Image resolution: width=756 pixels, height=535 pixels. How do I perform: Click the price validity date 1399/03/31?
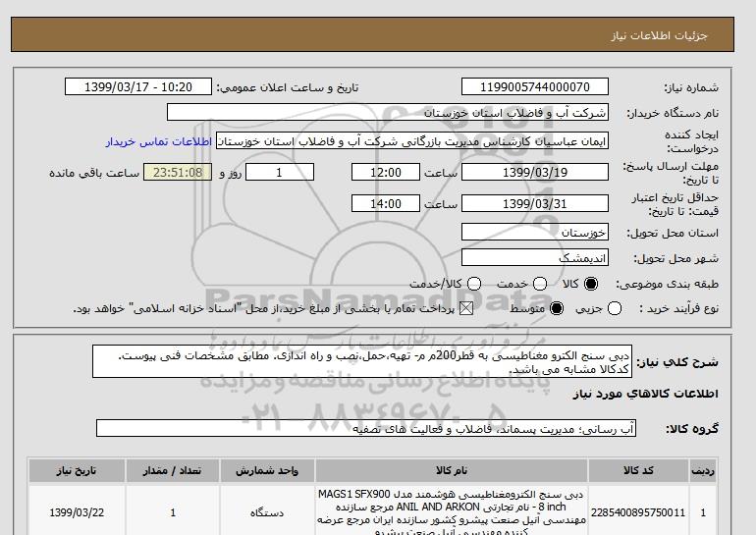coord(535,203)
